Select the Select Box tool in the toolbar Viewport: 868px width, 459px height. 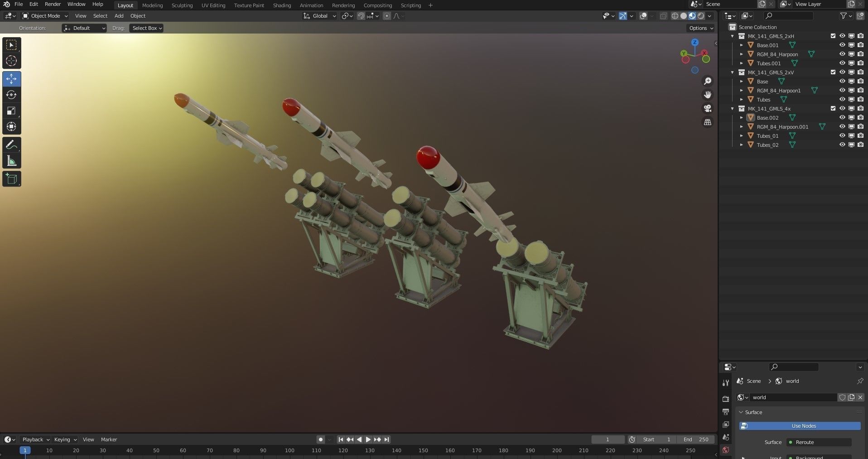(x=12, y=45)
